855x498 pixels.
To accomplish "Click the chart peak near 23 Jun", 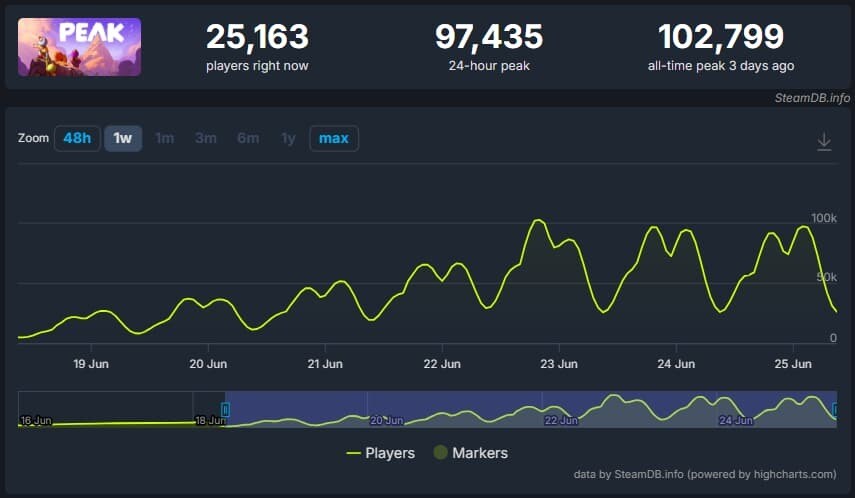I will point(538,220).
